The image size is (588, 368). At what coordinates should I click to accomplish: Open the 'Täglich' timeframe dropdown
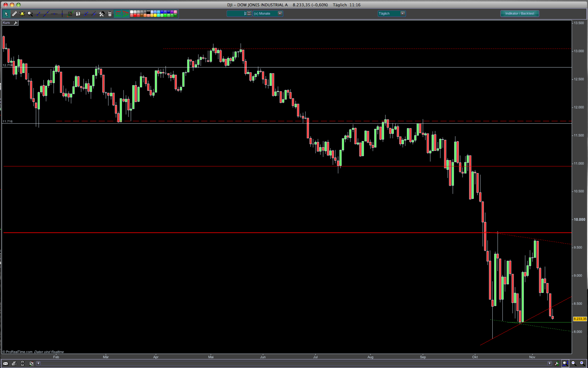pos(391,13)
